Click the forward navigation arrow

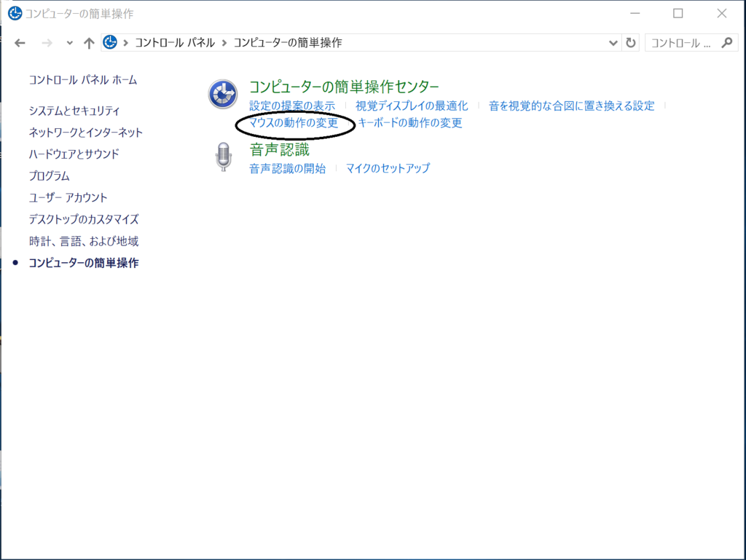click(45, 42)
